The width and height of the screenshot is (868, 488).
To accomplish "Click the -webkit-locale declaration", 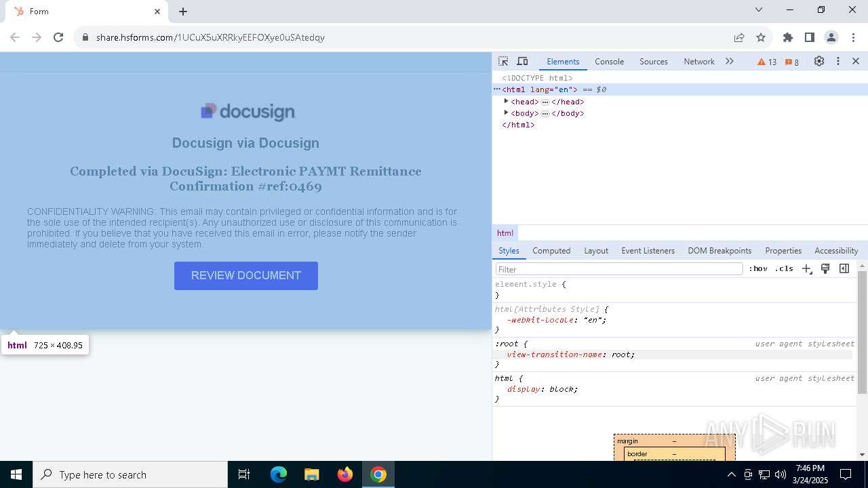I will tap(557, 320).
